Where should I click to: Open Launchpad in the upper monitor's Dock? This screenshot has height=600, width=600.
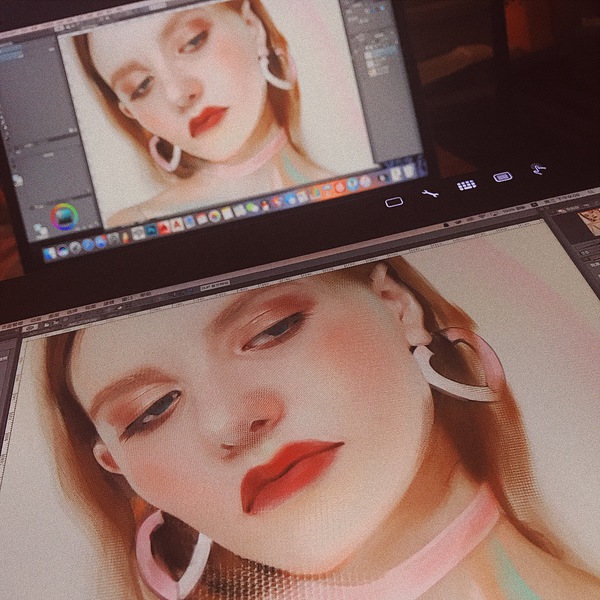(x=75, y=247)
